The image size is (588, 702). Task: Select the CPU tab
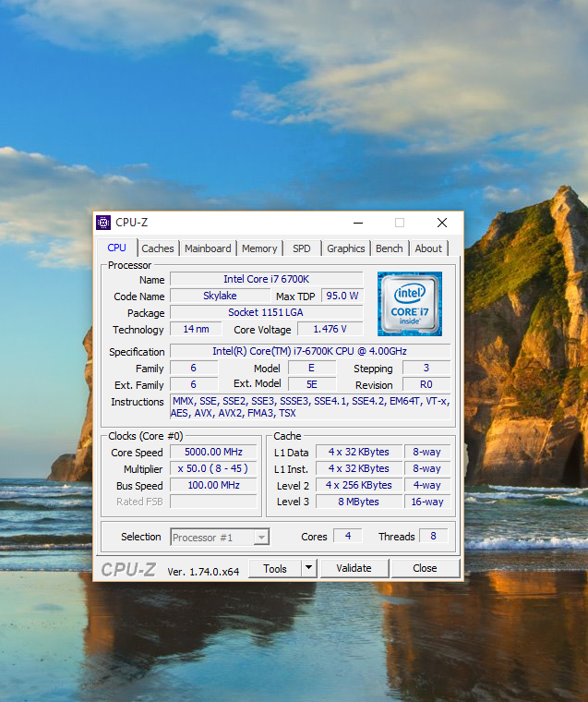click(117, 248)
